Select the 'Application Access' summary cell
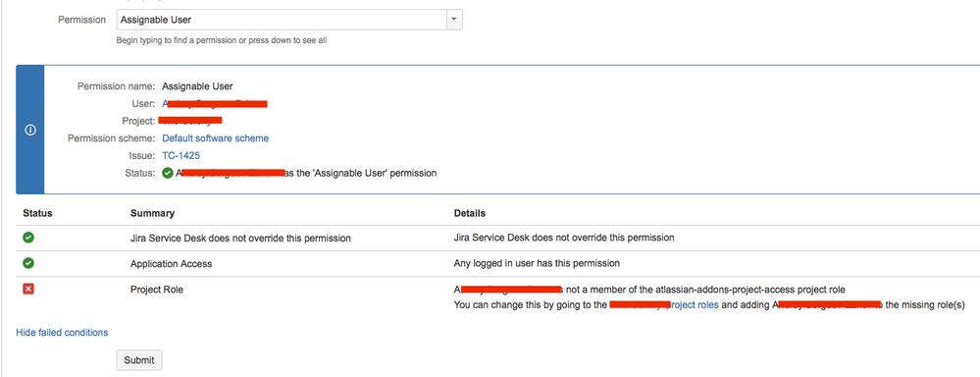The image size is (980, 377). click(x=172, y=264)
